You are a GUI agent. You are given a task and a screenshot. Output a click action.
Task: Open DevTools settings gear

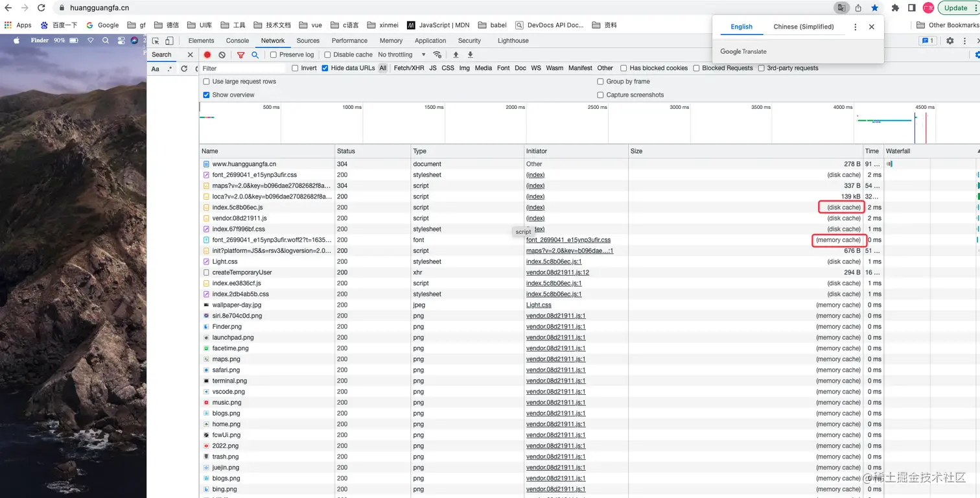coord(950,41)
